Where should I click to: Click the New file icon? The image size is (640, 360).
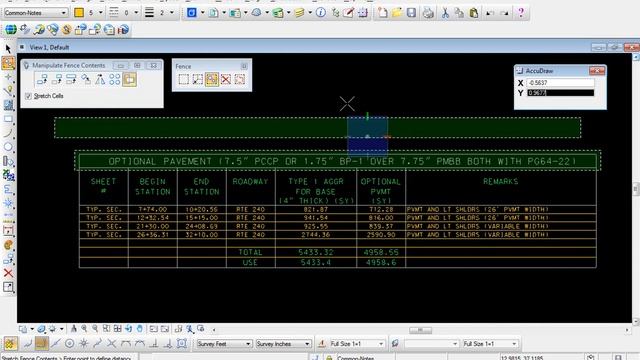[x=382, y=13]
